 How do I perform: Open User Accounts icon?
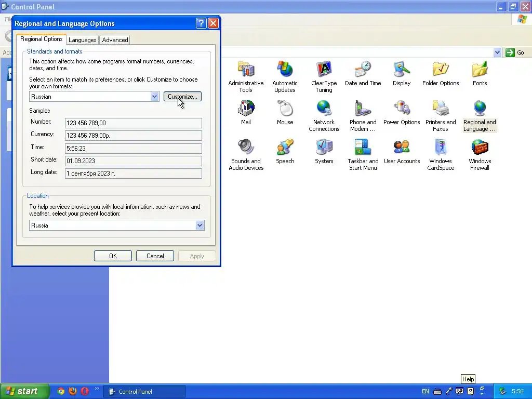[402, 151]
